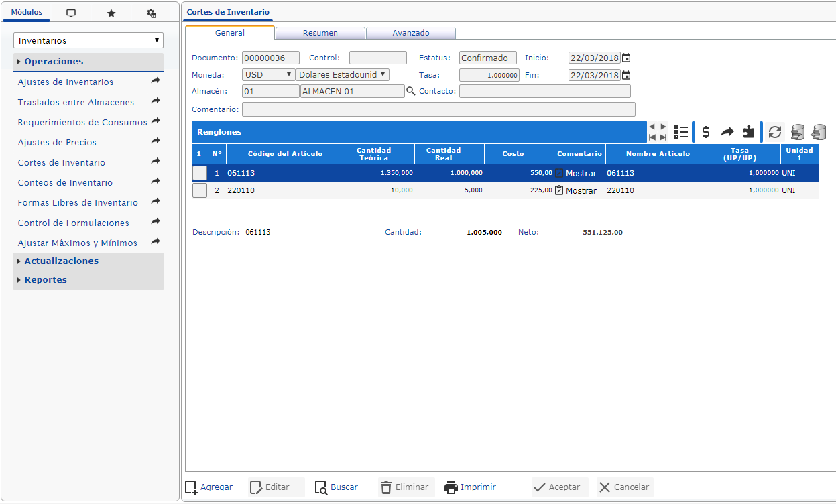Go to previous record with left arrow
Screen dimensions: 836x504
pyautogui.click(x=652, y=127)
